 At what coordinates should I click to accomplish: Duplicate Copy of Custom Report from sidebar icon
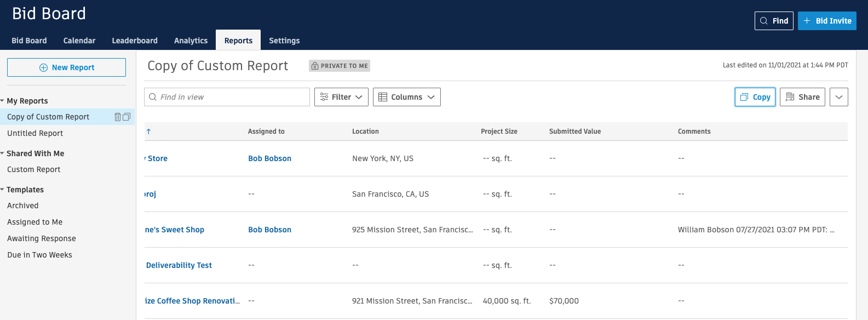coord(127,117)
